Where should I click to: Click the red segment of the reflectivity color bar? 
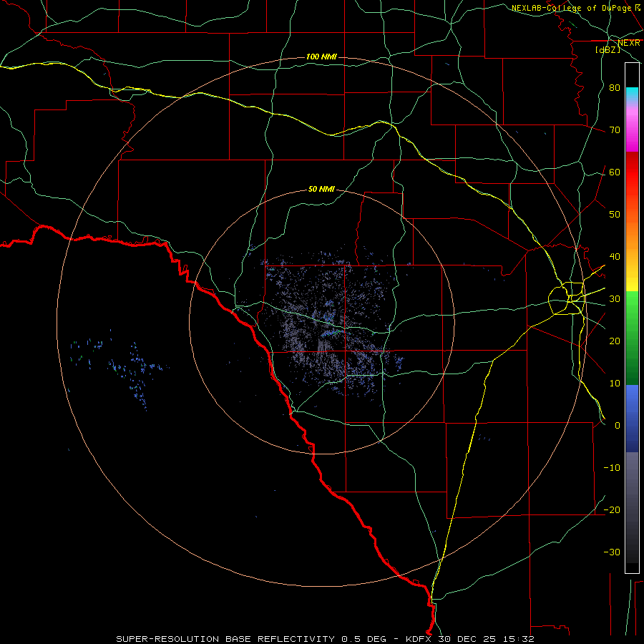[632, 172]
